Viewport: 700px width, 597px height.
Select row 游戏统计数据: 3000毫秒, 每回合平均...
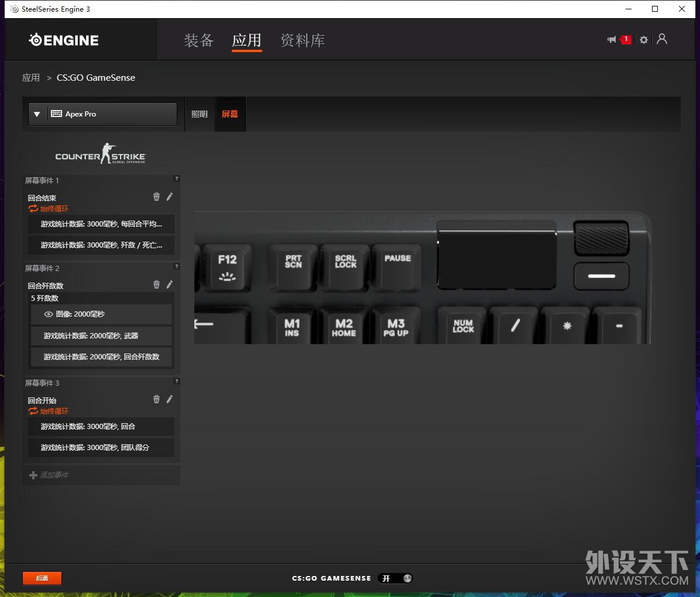click(x=101, y=224)
